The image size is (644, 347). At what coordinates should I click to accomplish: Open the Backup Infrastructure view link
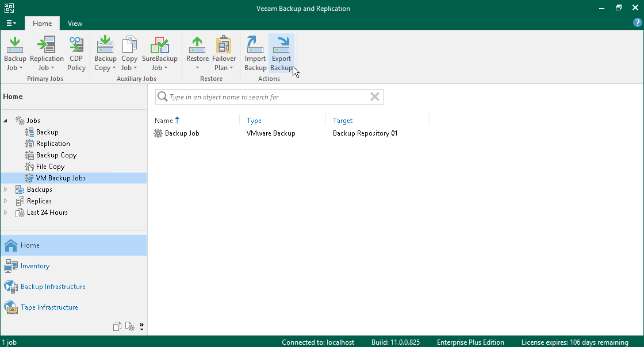pos(53,286)
